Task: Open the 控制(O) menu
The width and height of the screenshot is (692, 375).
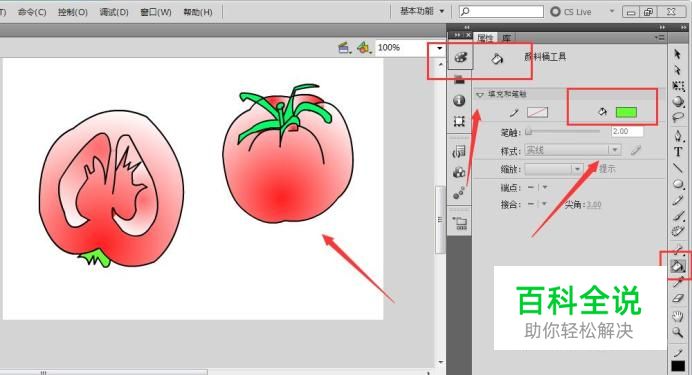Action: point(73,12)
